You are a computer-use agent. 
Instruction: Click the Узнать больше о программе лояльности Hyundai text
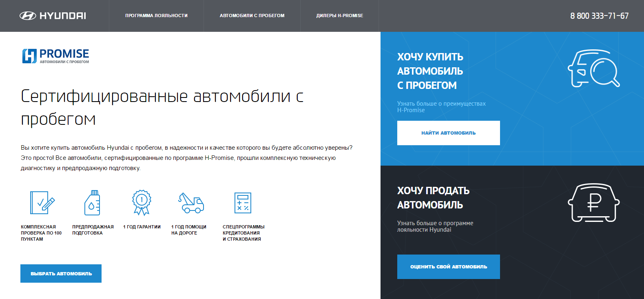click(435, 226)
